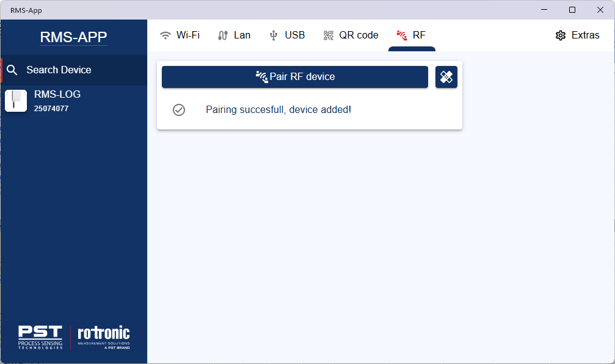Click the pairing successful message text
Screen dimensions: 615x364
[x=278, y=110]
